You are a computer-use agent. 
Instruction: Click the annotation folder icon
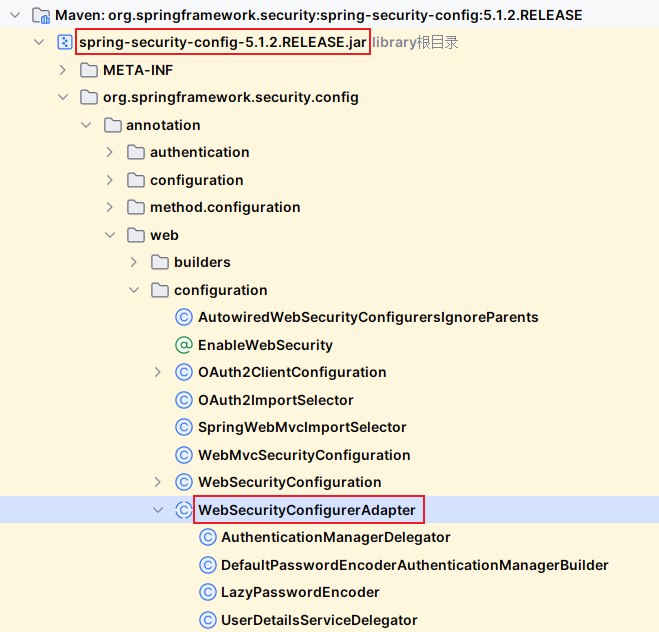pos(113,125)
